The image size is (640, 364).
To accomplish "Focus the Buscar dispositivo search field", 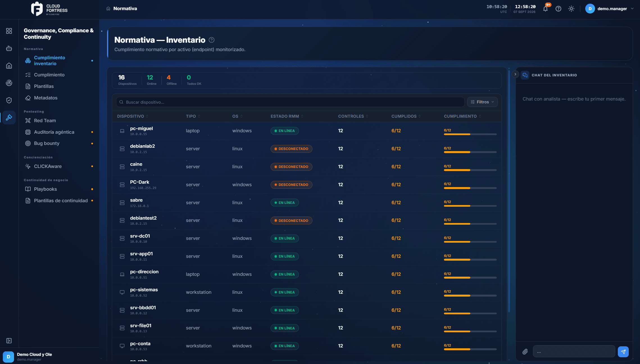I will tap(290, 102).
